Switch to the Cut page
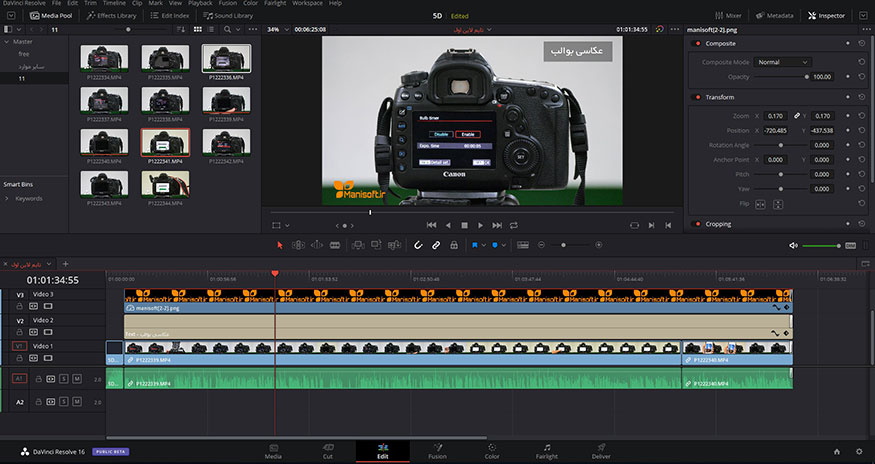The image size is (875, 464). click(x=328, y=452)
